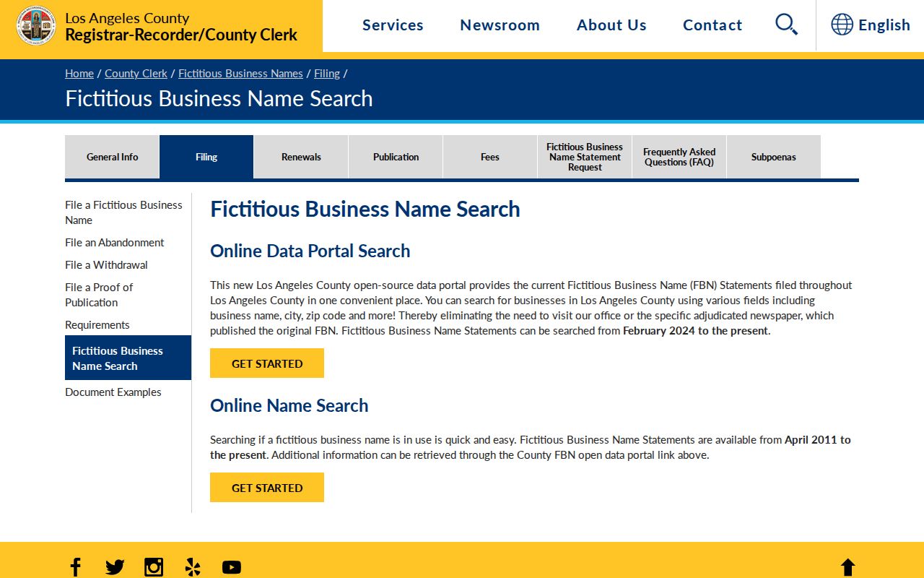This screenshot has height=578, width=924.
Task: Open the site search magnifier icon
Action: [786, 25]
